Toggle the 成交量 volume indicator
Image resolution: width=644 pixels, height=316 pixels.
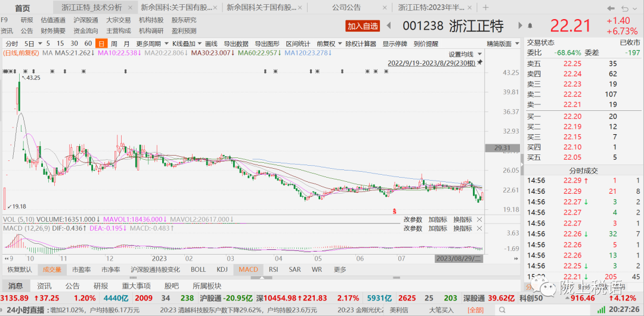(x=52, y=269)
